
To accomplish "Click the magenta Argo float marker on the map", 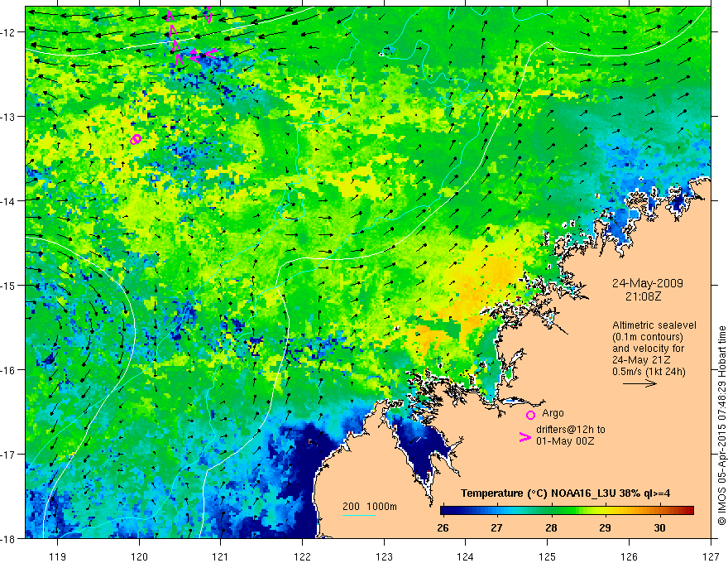I will [135, 139].
